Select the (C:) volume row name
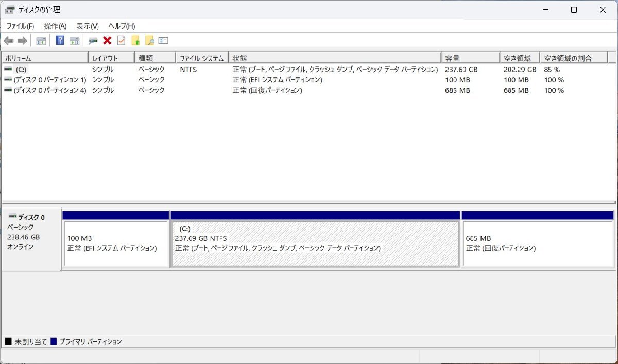 coord(21,69)
